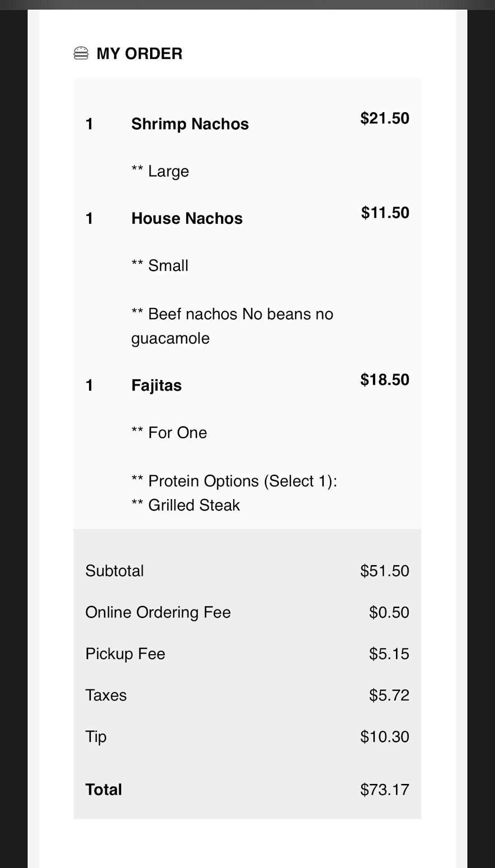Image resolution: width=495 pixels, height=868 pixels.
Task: Click the burger icon beside My Order
Action: [x=81, y=53]
